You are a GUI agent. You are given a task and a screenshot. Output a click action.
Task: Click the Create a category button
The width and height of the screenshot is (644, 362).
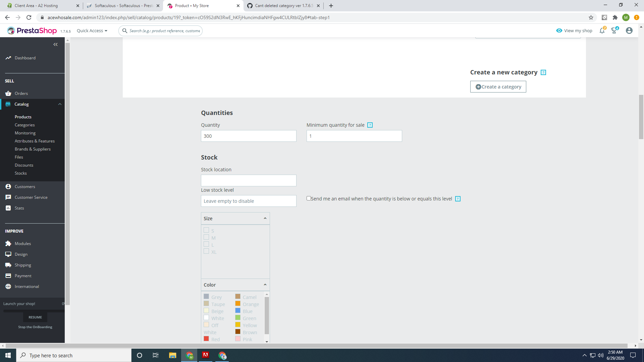(x=498, y=87)
